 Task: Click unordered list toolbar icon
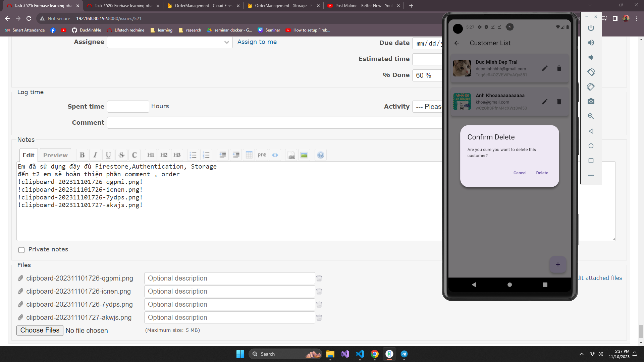coord(193,155)
